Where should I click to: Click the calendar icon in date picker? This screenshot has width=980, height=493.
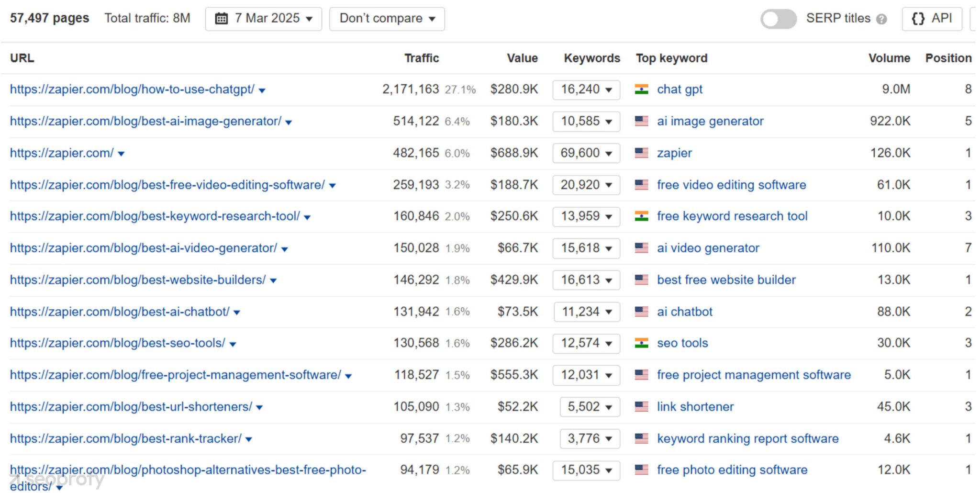222,19
